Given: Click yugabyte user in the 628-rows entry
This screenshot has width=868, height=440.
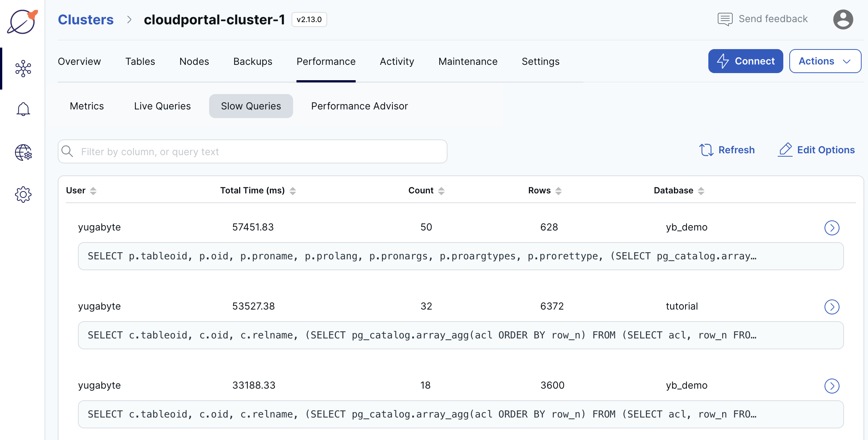Looking at the screenshot, I should coord(99,227).
